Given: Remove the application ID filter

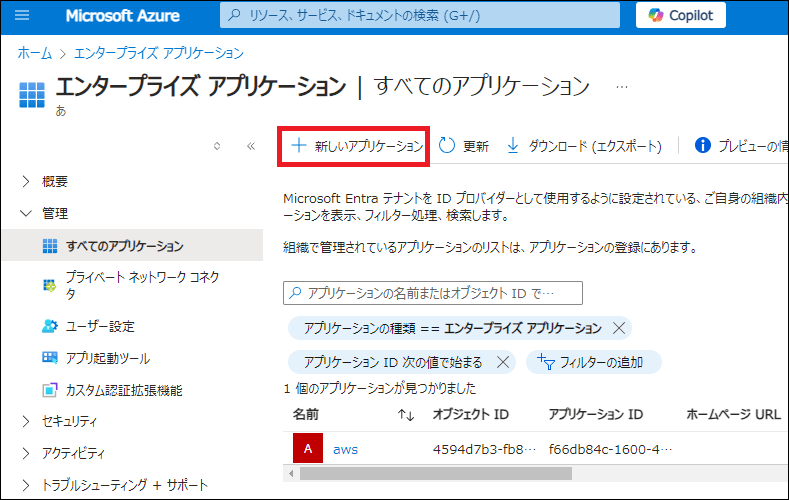Looking at the screenshot, I should 503,362.
